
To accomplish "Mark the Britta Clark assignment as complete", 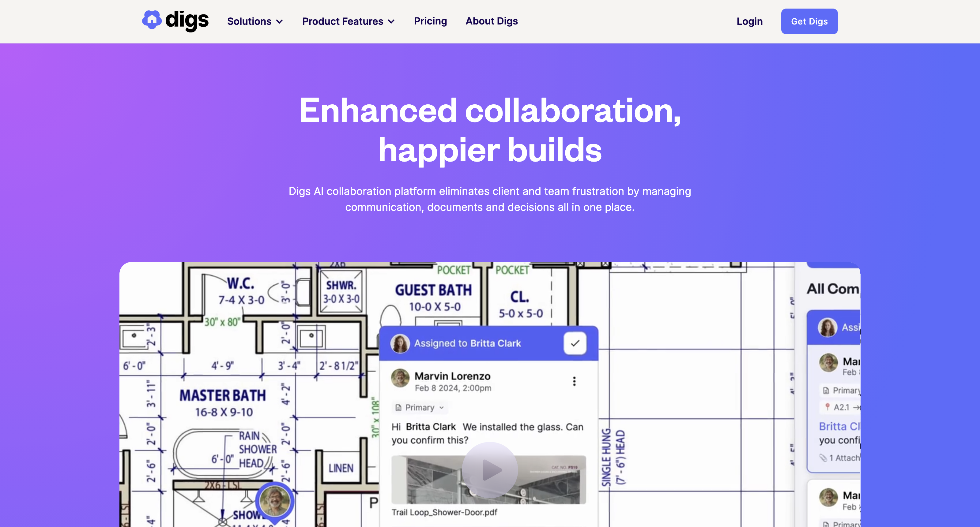I will pos(575,343).
